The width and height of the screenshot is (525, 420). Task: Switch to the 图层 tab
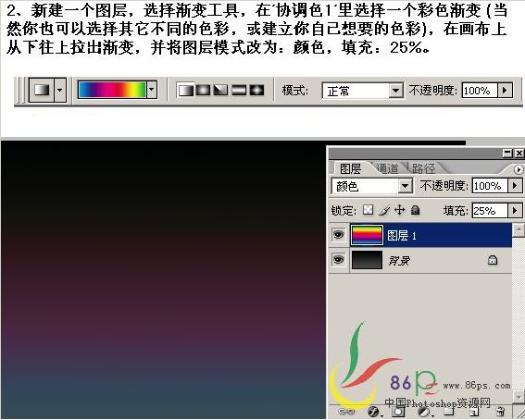point(350,168)
